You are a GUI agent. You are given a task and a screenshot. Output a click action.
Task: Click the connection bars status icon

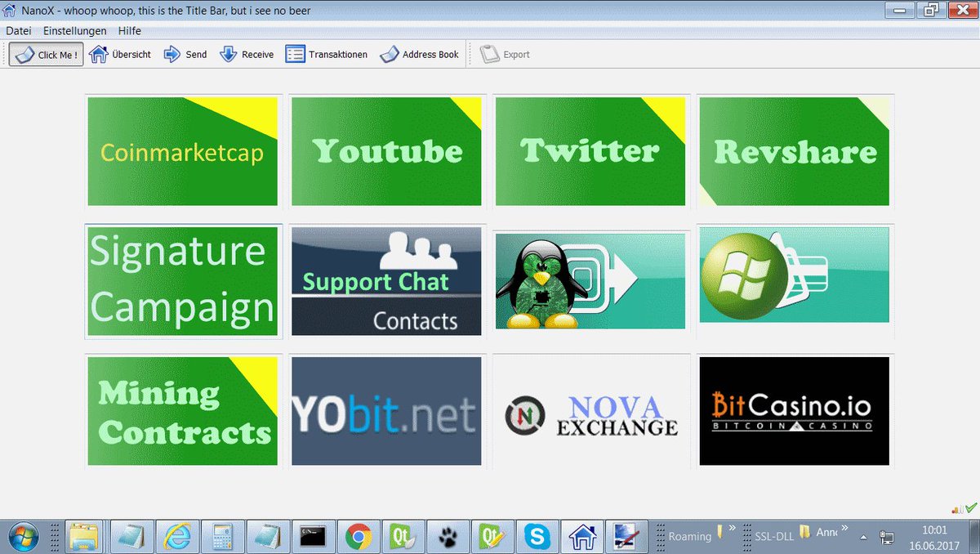pyautogui.click(x=957, y=509)
